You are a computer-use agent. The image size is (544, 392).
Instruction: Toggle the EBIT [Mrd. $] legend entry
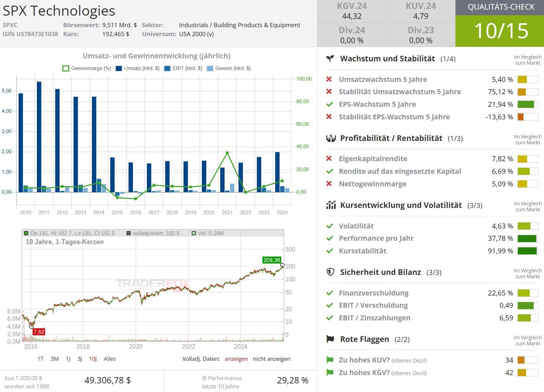click(x=183, y=68)
